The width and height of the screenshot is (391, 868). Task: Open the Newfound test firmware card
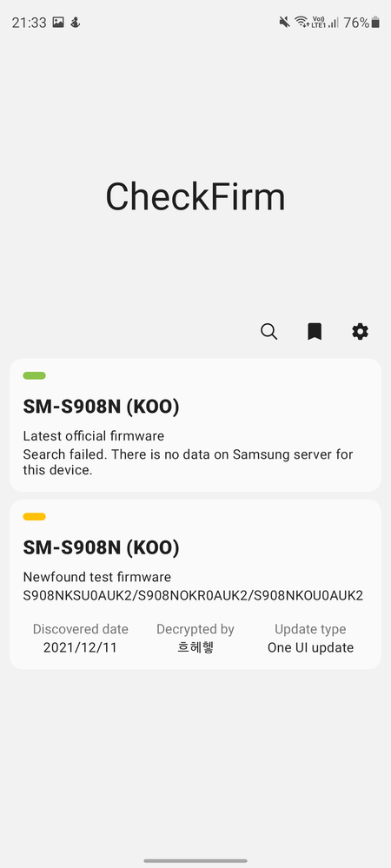tap(195, 585)
